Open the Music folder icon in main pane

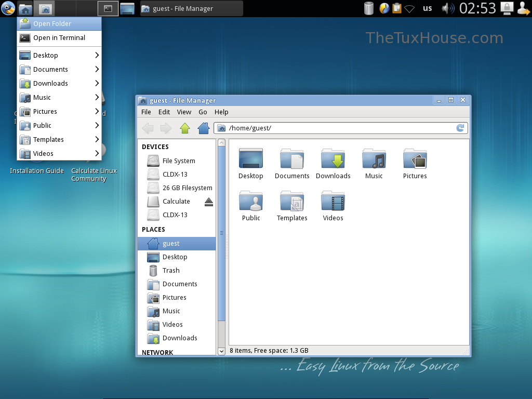[x=374, y=159]
